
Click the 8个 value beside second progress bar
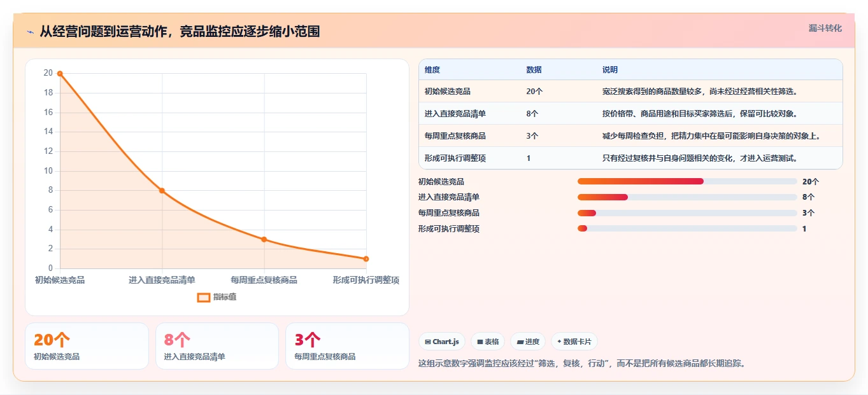click(808, 197)
